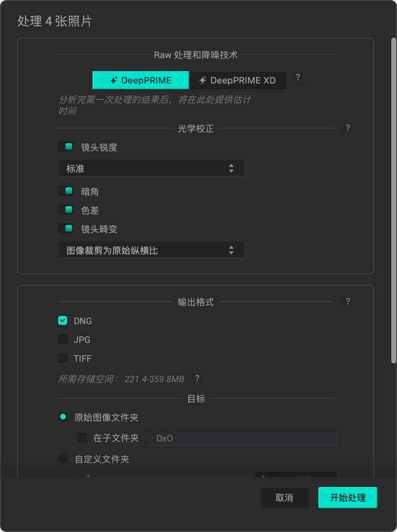397x532 pixels.
Task: Select the DeepPRIME processing mode
Action: [141, 80]
